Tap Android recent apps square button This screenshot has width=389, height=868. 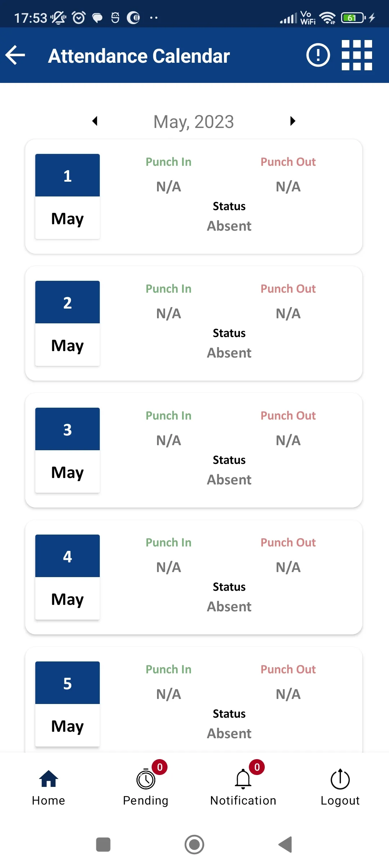tap(103, 845)
